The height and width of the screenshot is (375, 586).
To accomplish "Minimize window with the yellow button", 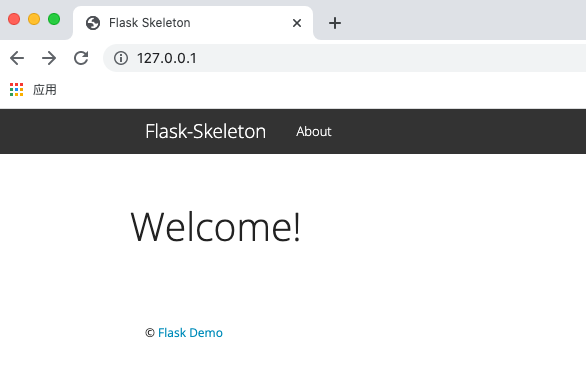I will (34, 19).
